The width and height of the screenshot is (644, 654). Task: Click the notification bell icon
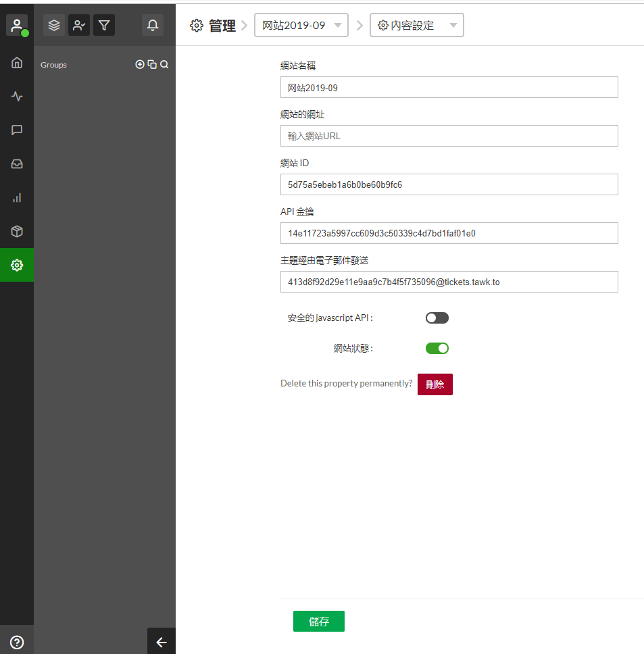(153, 26)
